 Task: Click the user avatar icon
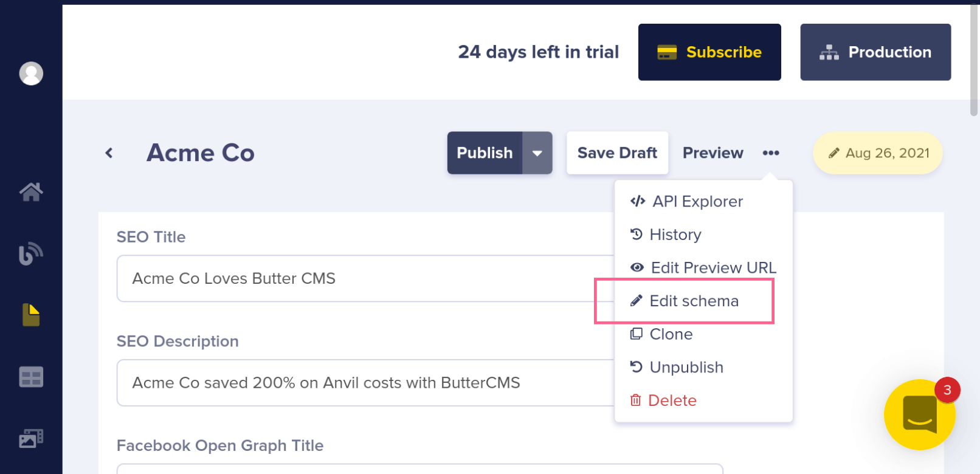[31, 73]
